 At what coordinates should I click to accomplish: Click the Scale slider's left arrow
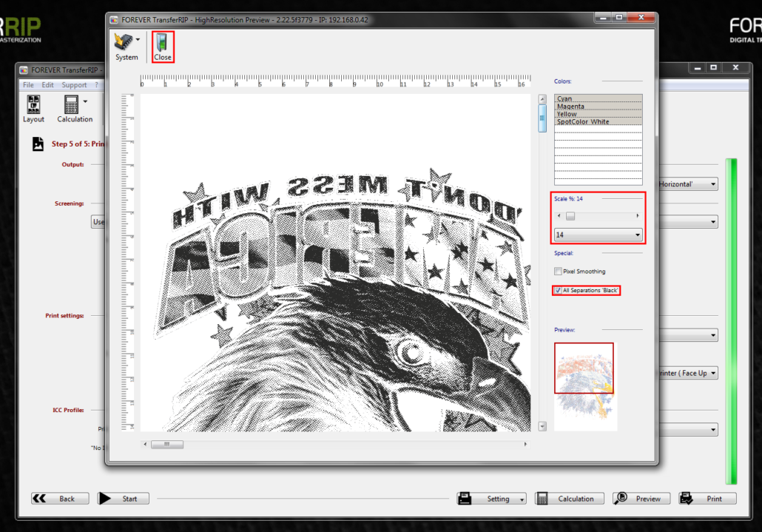(x=559, y=216)
